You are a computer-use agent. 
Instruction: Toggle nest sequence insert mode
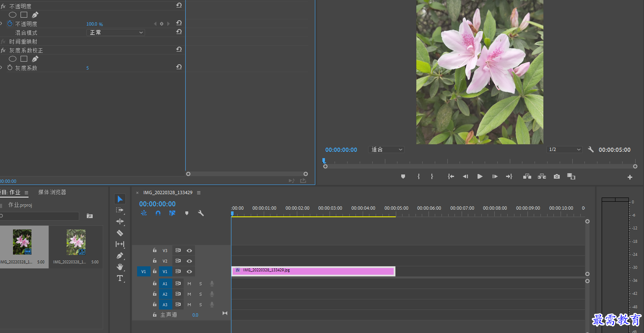coord(144,213)
